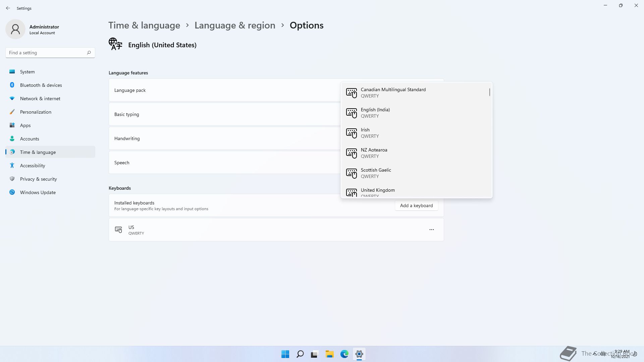Open Privacy & security settings

tap(38, 179)
